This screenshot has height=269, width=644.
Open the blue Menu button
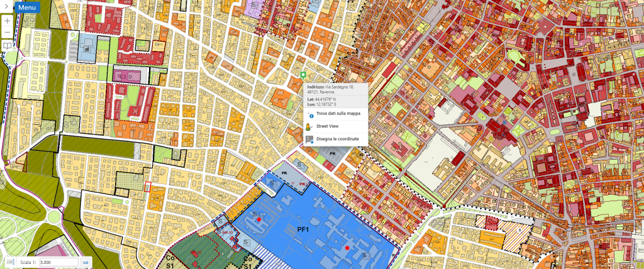click(27, 8)
